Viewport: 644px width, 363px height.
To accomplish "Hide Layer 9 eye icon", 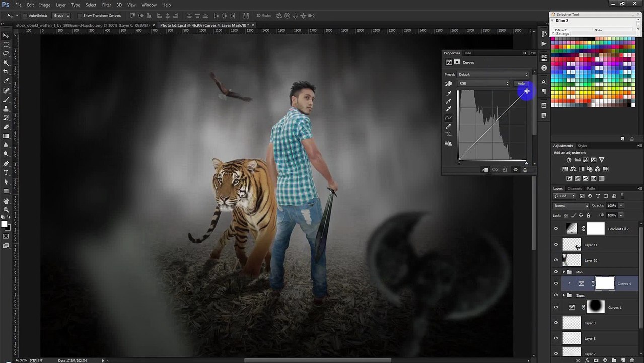I will pyautogui.click(x=556, y=323).
